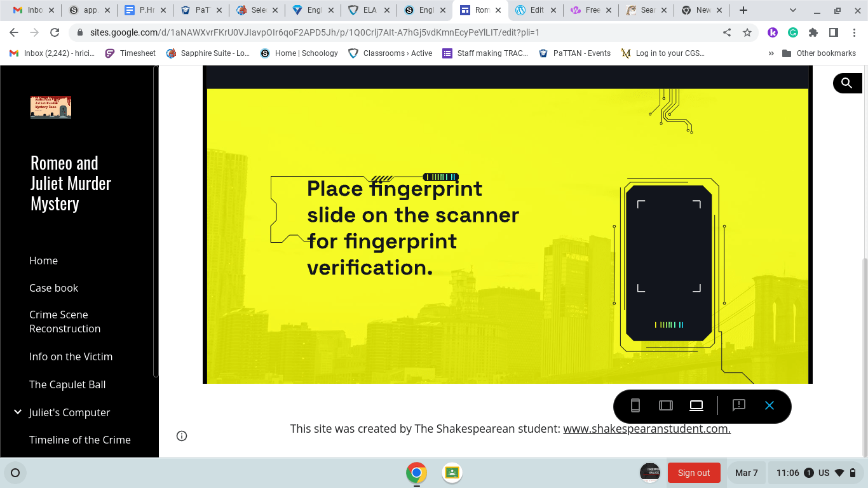868x488 pixels.
Task: Switch preview to phone view
Action: coord(635,405)
